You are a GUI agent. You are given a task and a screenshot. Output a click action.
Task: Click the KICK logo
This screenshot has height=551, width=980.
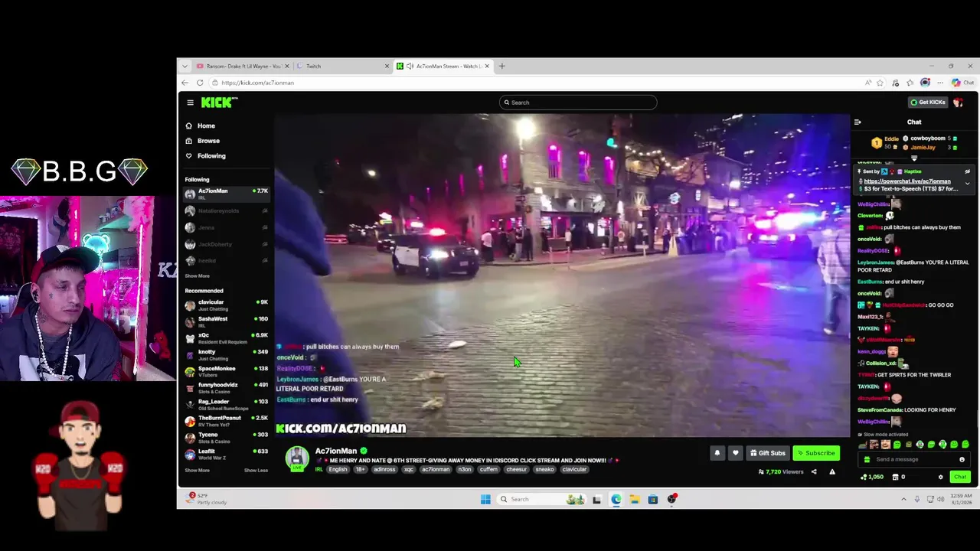[219, 103]
